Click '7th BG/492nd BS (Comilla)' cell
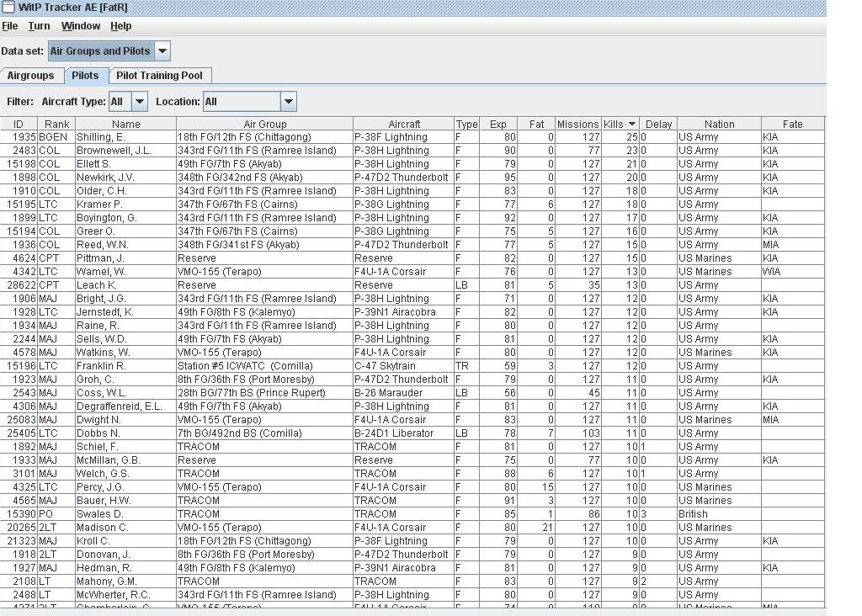This screenshot has height=616, width=862. [265, 433]
